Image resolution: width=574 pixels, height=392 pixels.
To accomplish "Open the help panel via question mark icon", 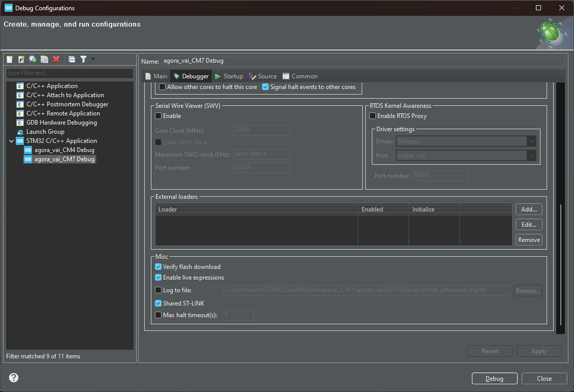I will pos(13,378).
